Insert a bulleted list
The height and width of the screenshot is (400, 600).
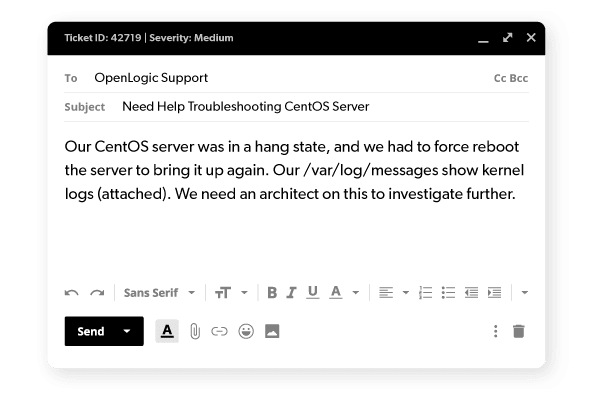click(448, 293)
